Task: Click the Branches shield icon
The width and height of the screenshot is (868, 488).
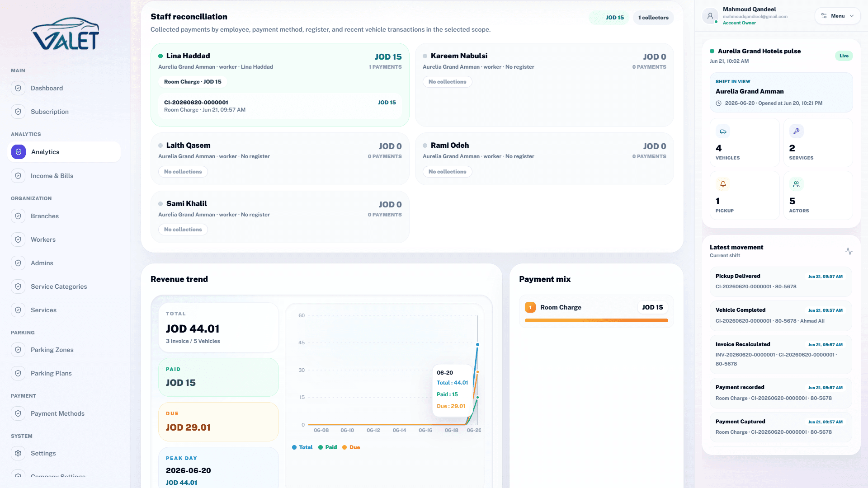Action: pyautogui.click(x=18, y=216)
